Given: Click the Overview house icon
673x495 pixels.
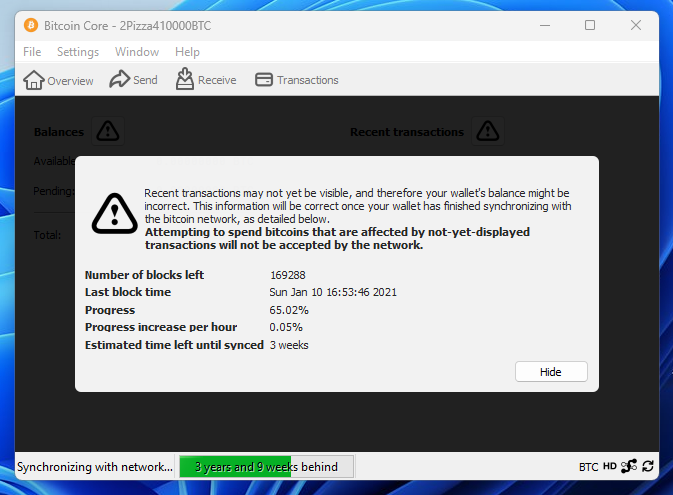Looking at the screenshot, I should click(33, 80).
